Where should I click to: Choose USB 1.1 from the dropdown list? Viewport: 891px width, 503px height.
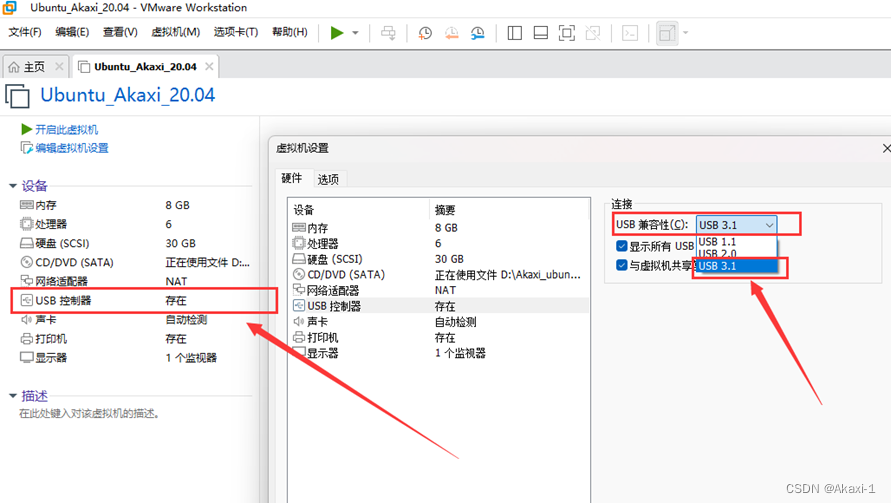point(736,242)
